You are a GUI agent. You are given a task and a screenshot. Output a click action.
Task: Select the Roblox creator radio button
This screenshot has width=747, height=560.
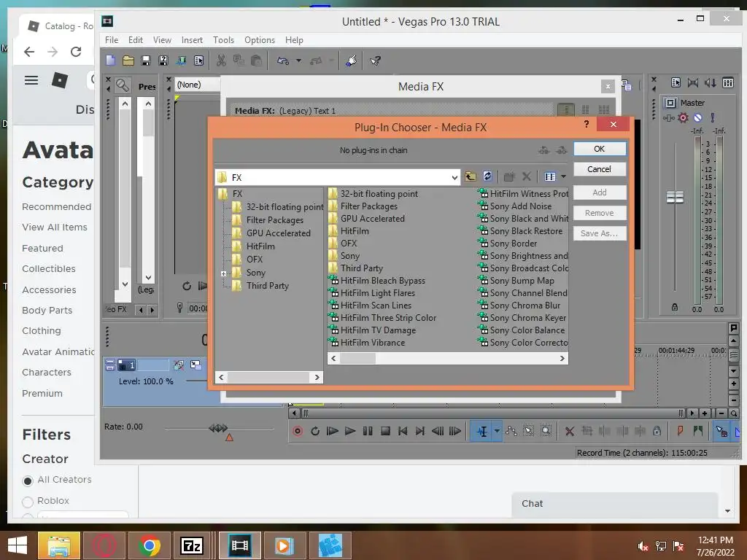tap(28, 502)
